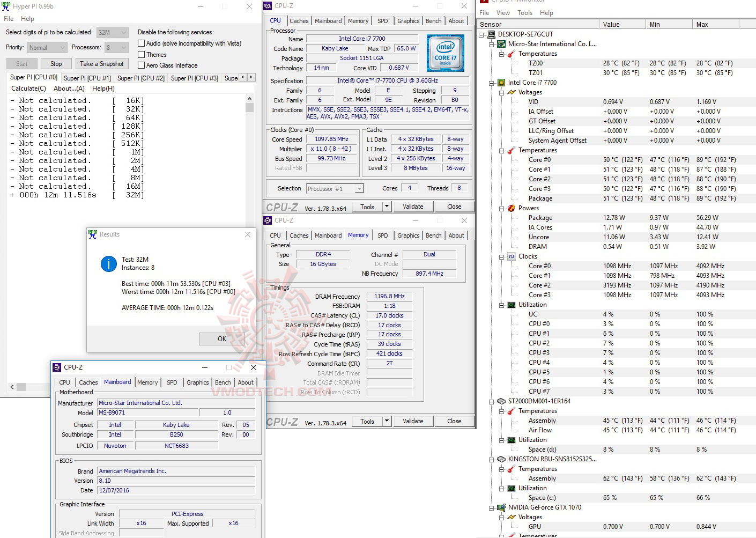Collapse the Intel Core i7 7700 node
The image size is (756, 538).
(x=492, y=83)
